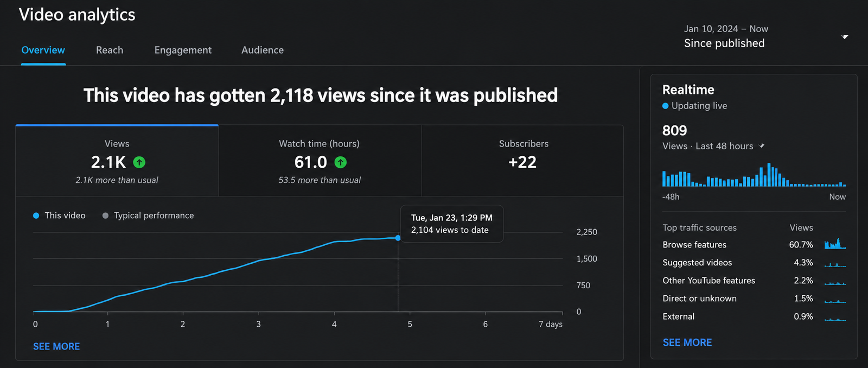Click the 809 realtime views count
Screen dimensions: 868x368
pyautogui.click(x=674, y=131)
